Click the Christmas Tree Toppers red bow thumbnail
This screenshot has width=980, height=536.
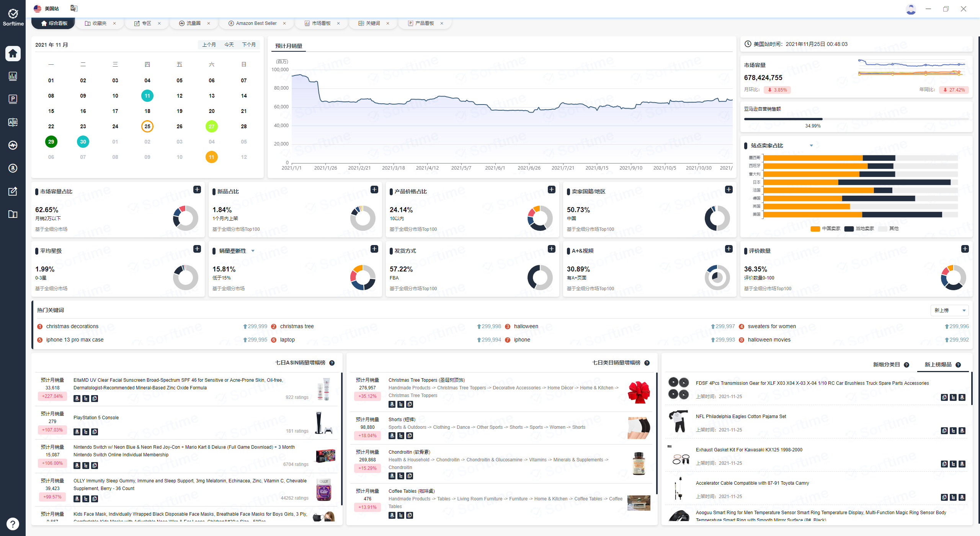639,392
